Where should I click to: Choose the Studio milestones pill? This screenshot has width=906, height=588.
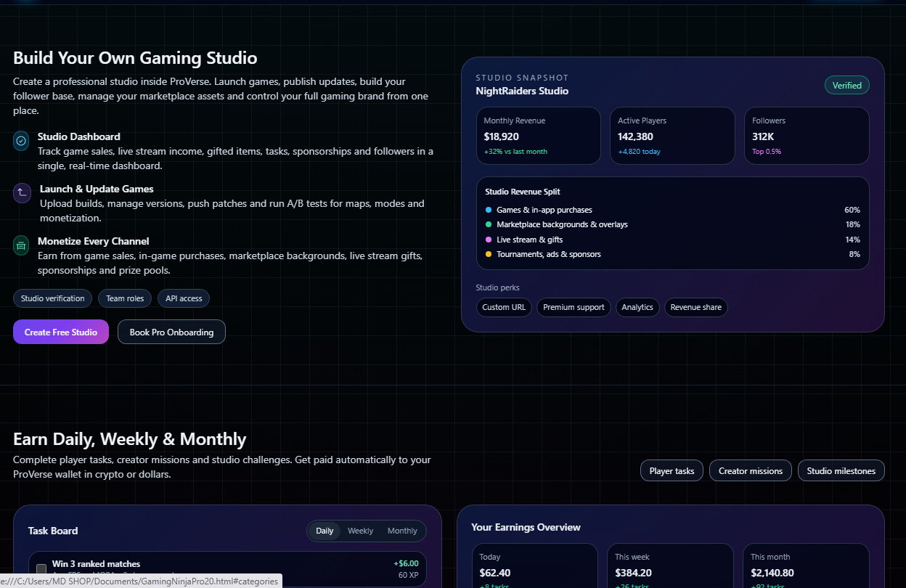click(x=841, y=470)
